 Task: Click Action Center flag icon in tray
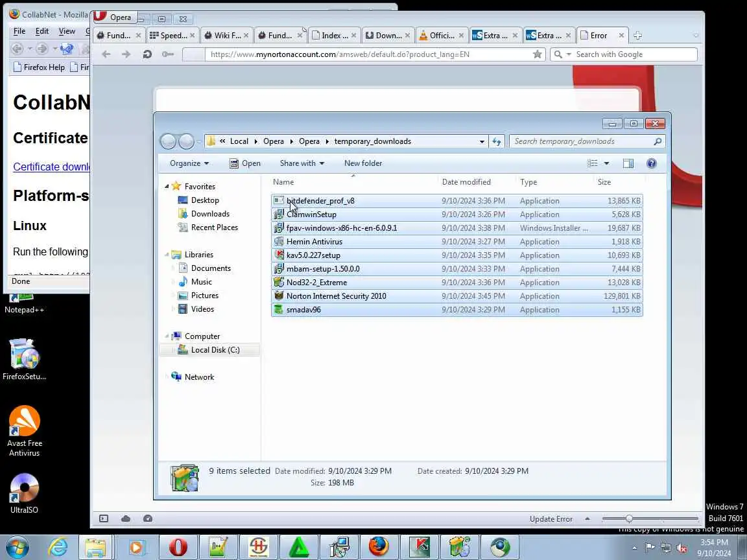click(649, 548)
